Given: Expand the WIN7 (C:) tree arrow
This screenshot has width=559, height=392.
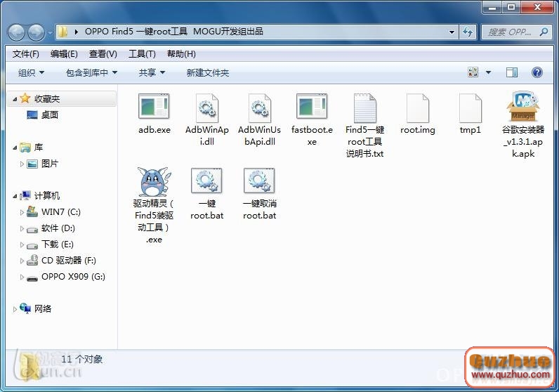Looking at the screenshot, I should tap(22, 212).
